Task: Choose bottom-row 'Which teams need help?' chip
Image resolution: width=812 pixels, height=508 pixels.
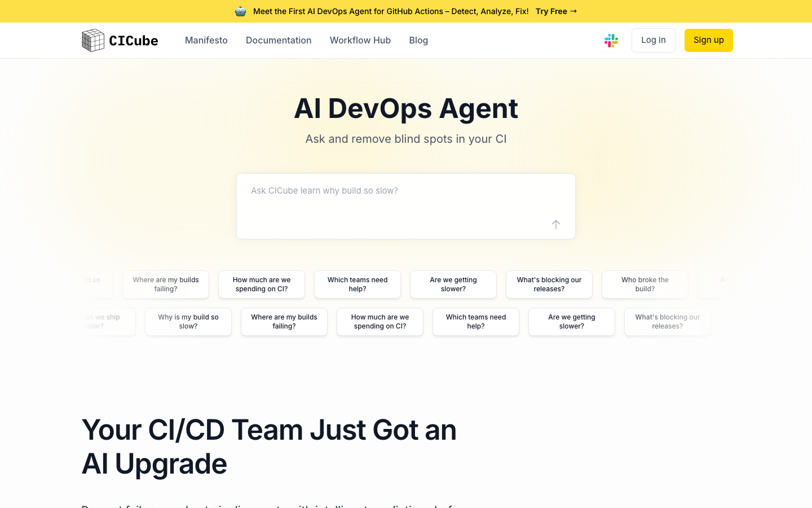Action: tap(476, 322)
